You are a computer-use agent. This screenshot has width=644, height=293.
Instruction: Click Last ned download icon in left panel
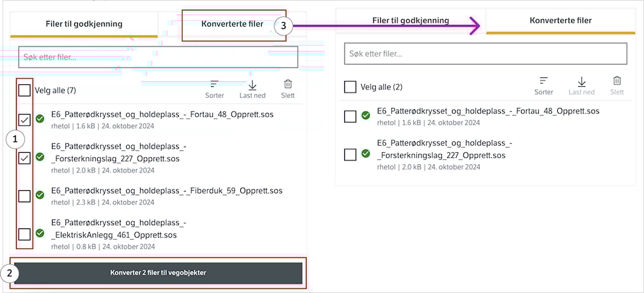[252, 84]
